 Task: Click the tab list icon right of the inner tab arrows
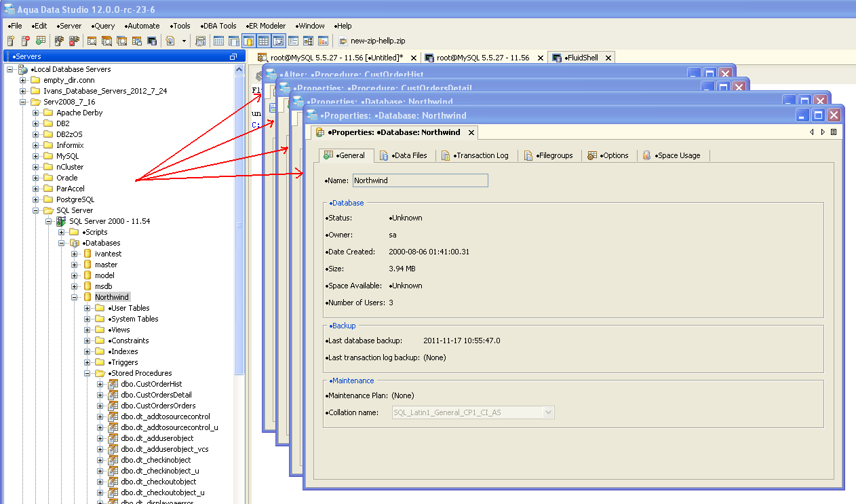(834, 132)
